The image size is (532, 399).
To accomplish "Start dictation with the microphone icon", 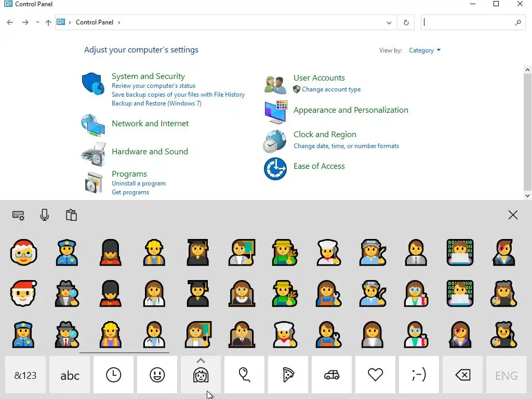I will (45, 215).
